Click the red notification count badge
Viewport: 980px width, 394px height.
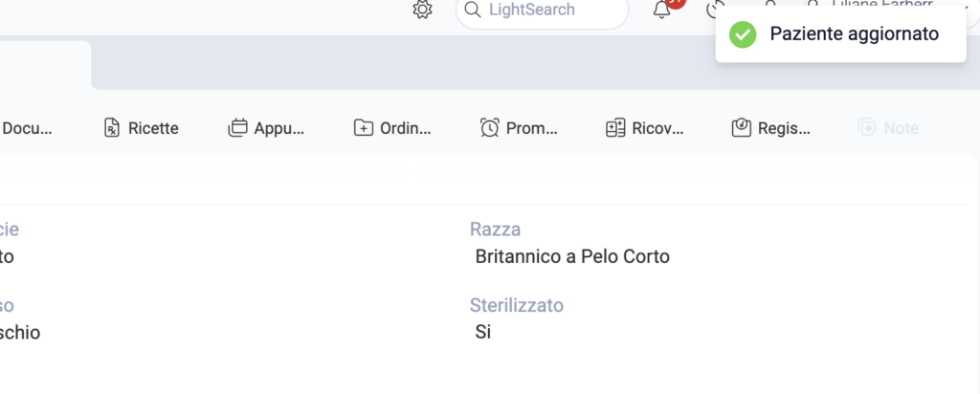[x=675, y=3]
